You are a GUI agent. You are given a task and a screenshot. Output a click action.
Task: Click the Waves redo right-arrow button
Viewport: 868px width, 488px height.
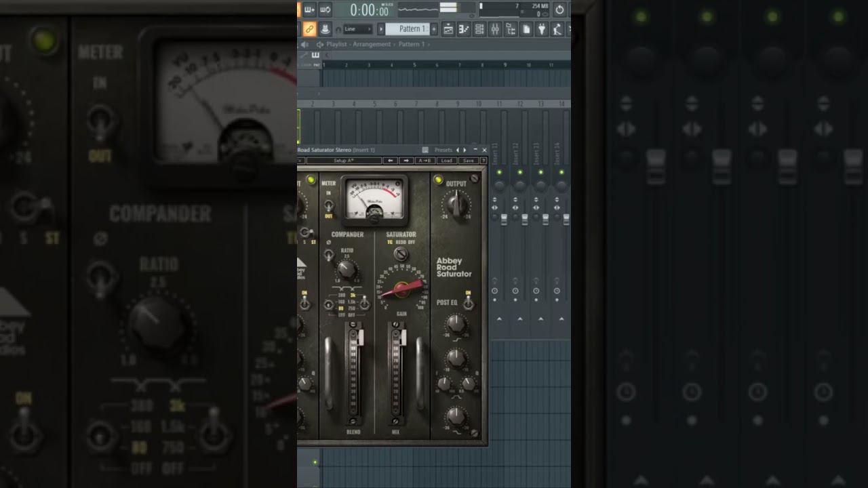[406, 161]
